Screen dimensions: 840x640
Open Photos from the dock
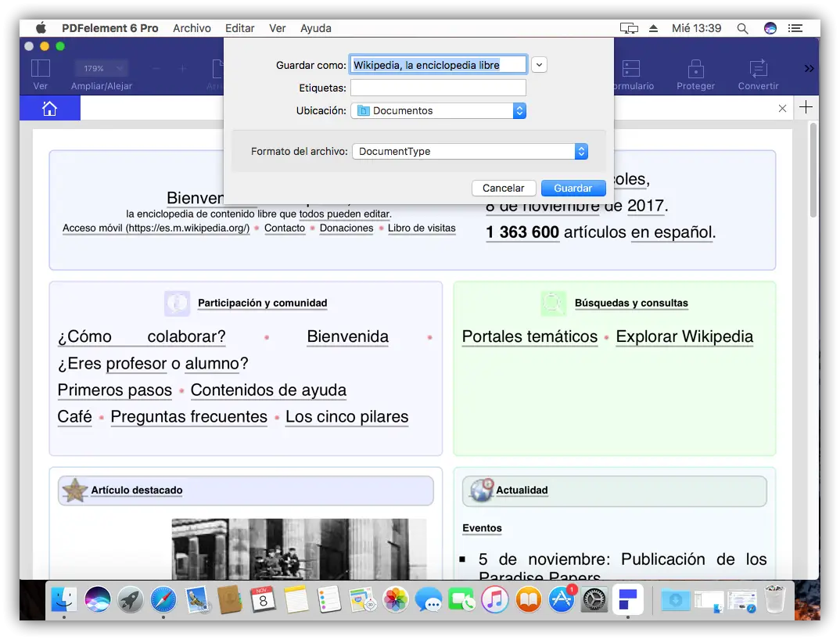pyautogui.click(x=396, y=599)
